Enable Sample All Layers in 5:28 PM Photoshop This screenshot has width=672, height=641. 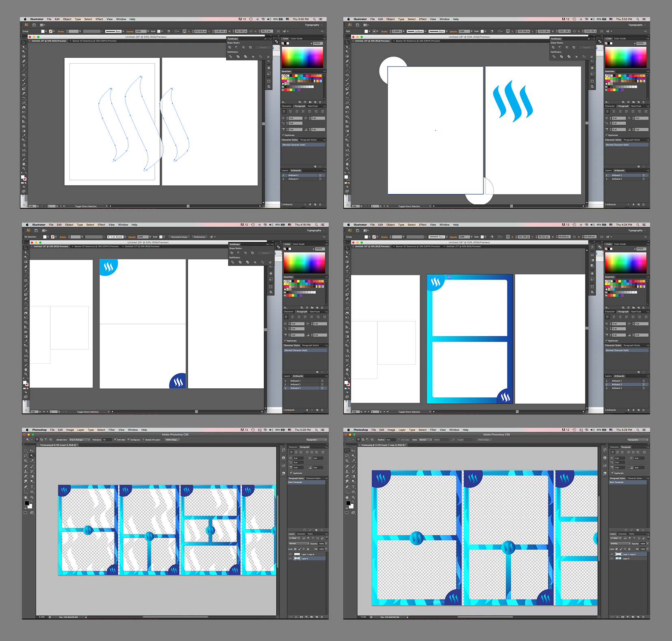[143, 440]
